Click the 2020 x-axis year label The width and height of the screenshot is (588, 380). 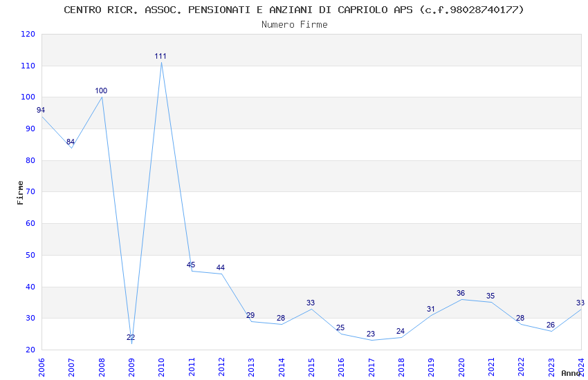(461, 367)
